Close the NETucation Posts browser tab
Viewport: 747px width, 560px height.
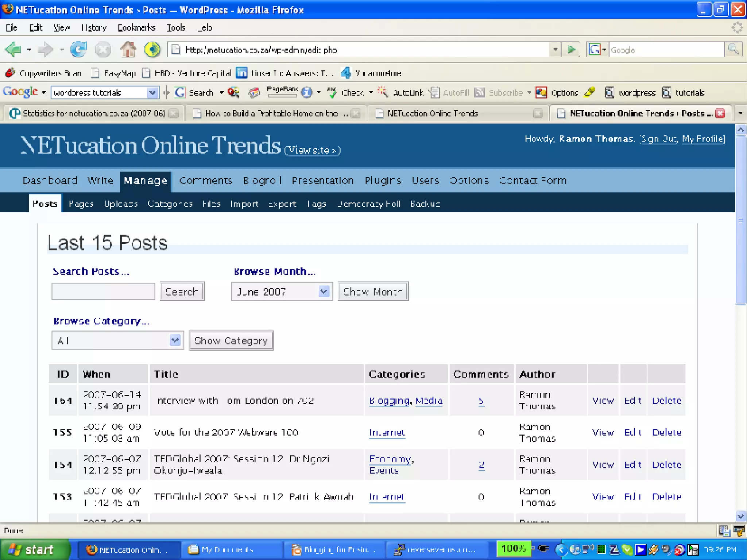coord(720,113)
